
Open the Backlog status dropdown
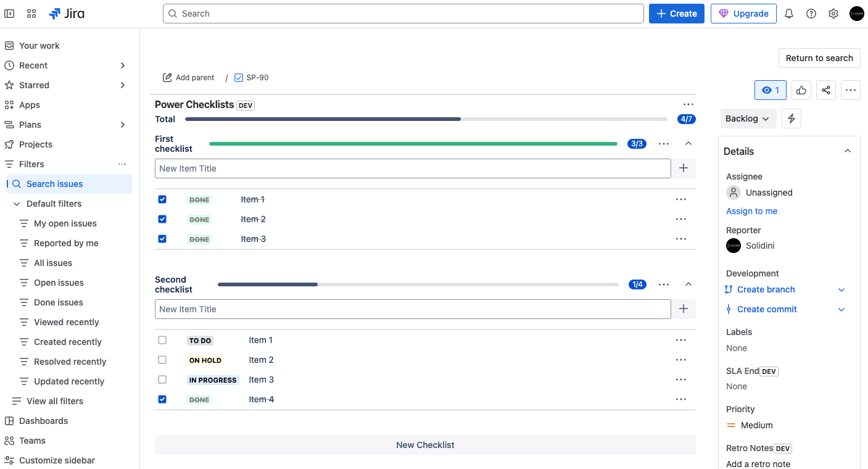pos(748,118)
